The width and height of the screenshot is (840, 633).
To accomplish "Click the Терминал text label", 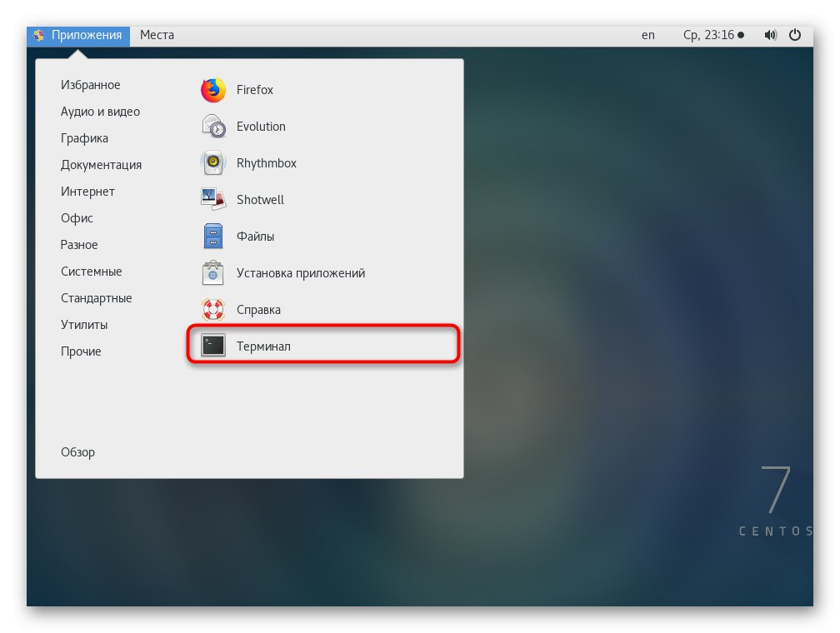I will pyautogui.click(x=263, y=346).
